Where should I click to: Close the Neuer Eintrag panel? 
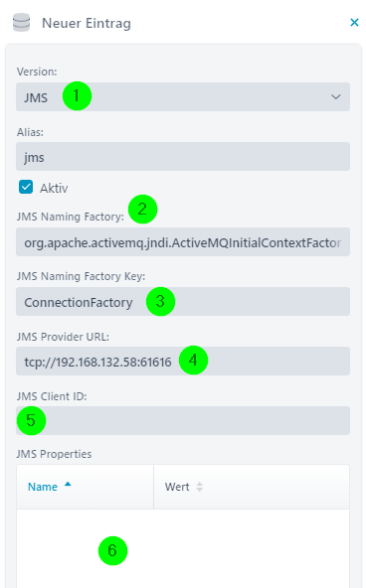click(x=354, y=23)
